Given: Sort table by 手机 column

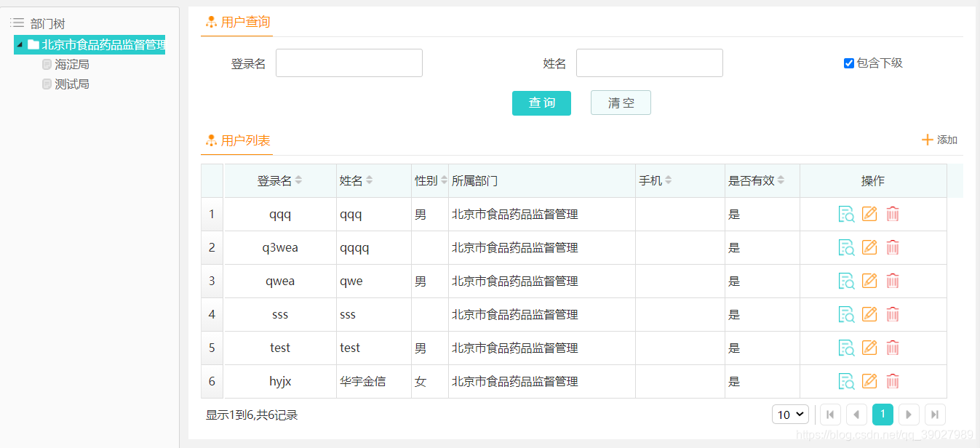Looking at the screenshot, I should coord(668,180).
